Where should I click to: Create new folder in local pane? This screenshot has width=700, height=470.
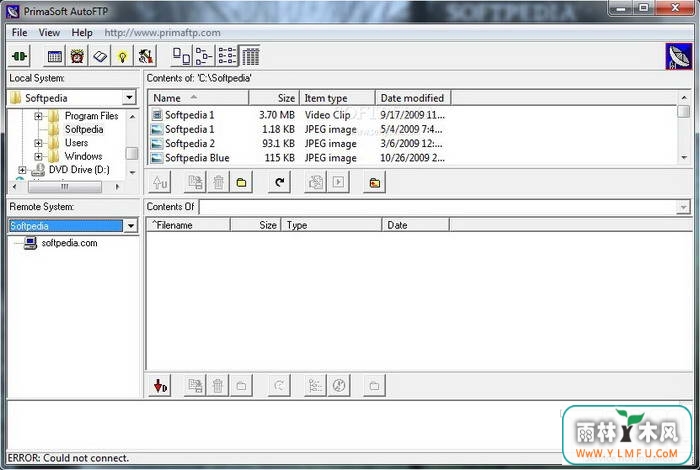point(241,182)
